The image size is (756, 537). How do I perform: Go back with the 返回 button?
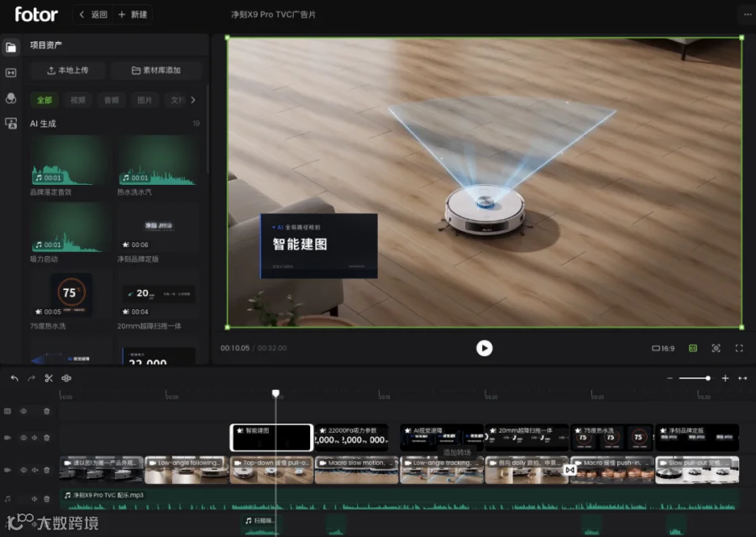(93, 14)
